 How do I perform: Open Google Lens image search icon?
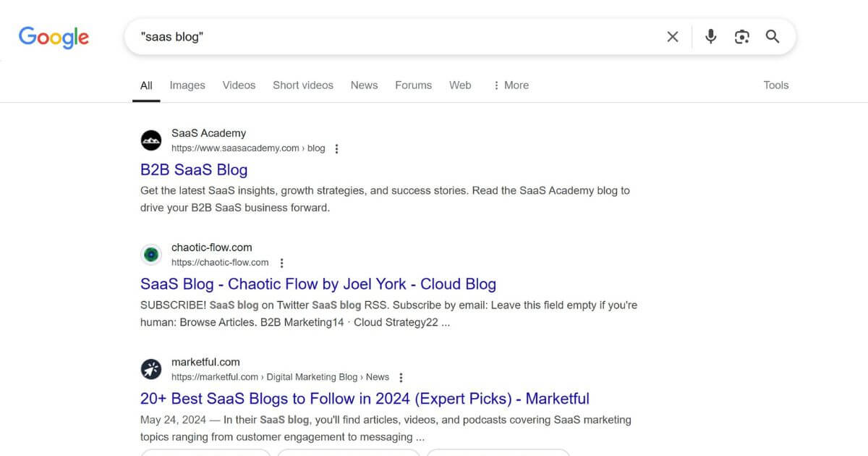[x=741, y=37]
